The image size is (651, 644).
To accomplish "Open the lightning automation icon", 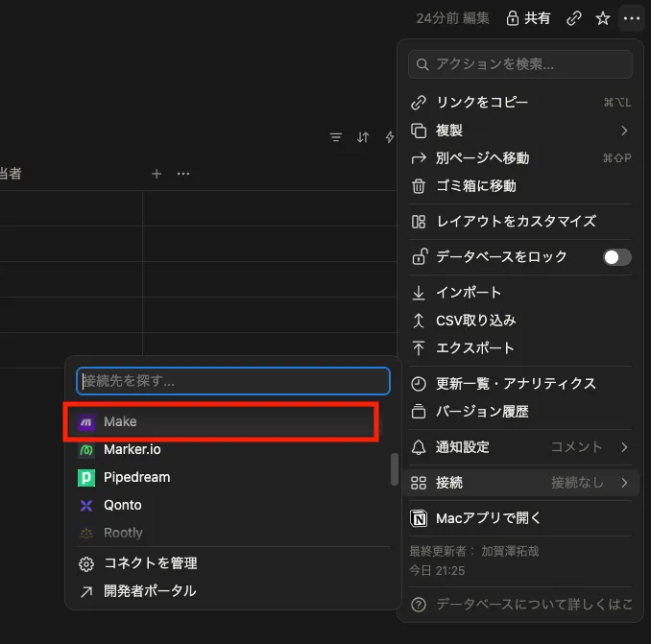I will (x=390, y=137).
